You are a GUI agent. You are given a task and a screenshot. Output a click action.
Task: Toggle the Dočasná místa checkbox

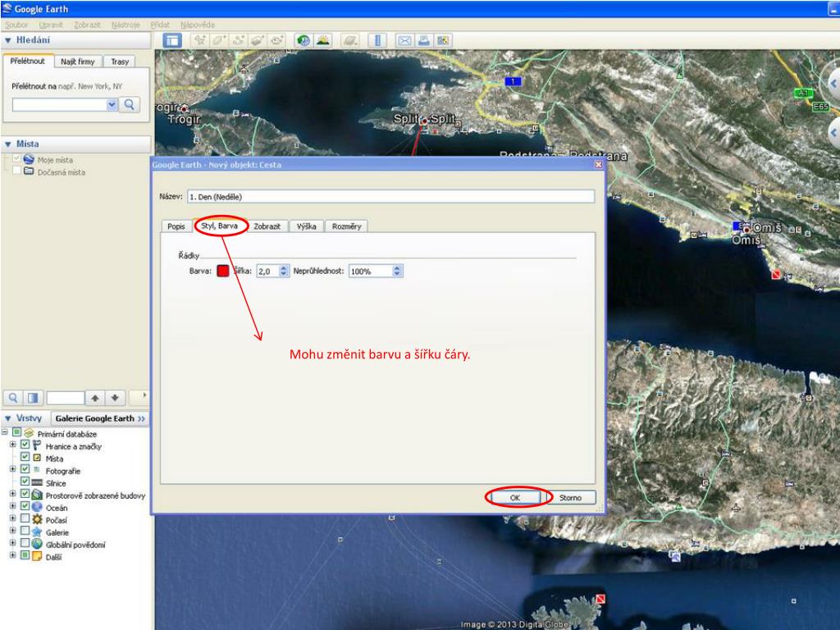tap(16, 171)
